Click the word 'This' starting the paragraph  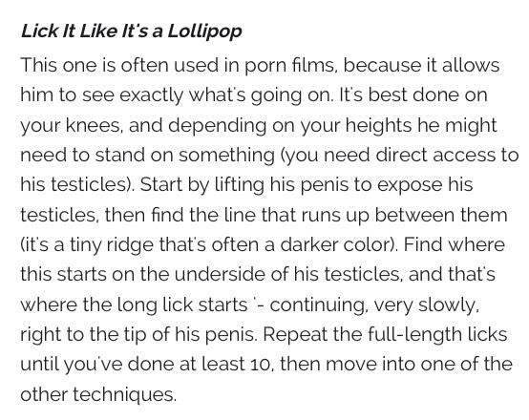[x=38, y=65]
